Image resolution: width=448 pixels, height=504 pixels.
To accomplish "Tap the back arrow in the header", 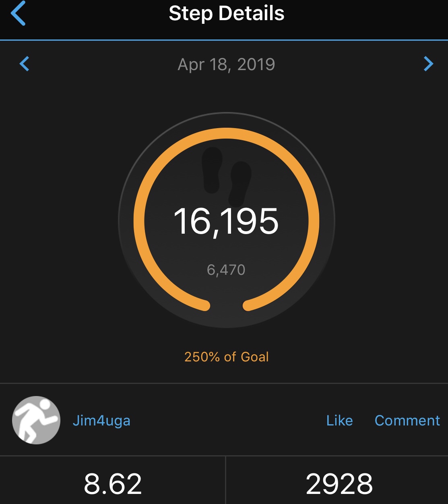I will (x=18, y=13).
